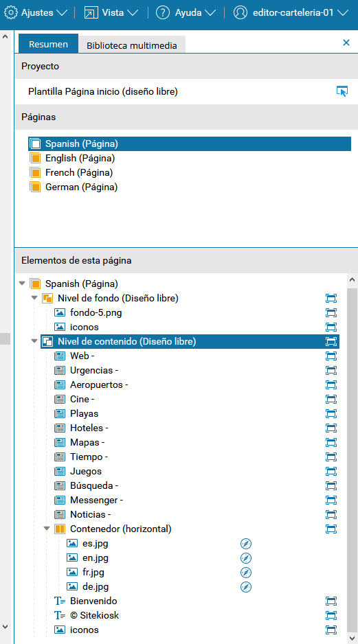Screen dimensions: 358x644
Task: Collapse the Spanish (Página) tree node
Action: coord(22,284)
